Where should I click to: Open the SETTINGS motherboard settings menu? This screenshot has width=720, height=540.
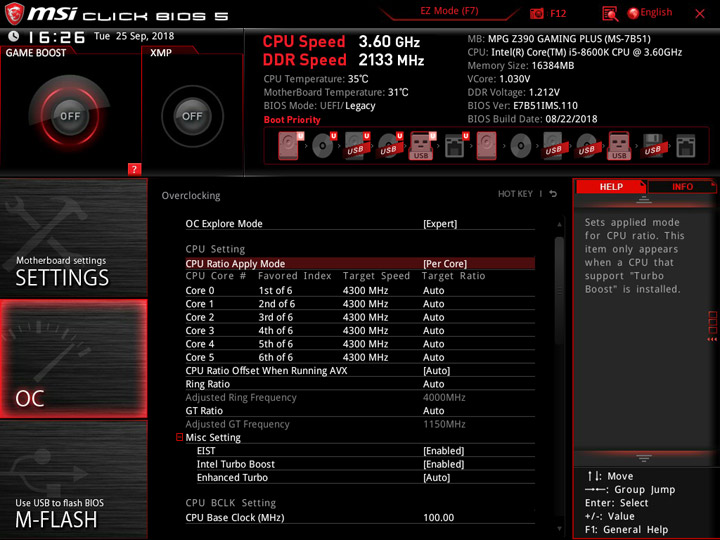click(x=73, y=237)
